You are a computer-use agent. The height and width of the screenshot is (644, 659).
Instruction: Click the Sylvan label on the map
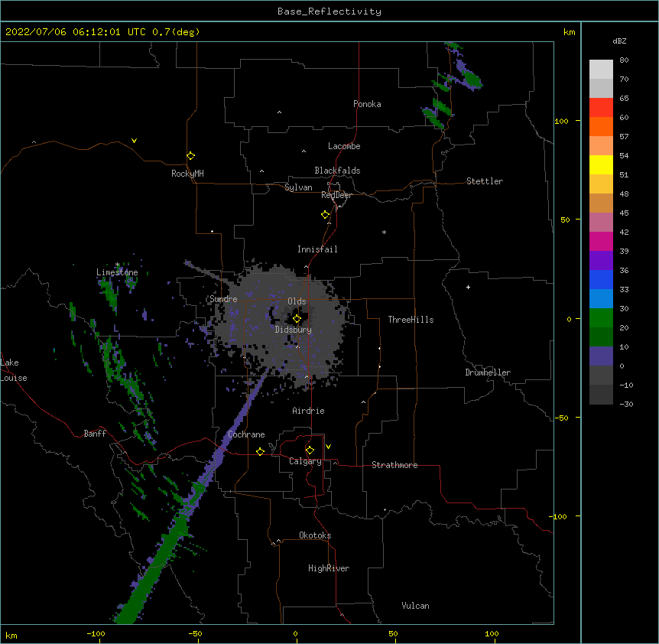tap(298, 187)
